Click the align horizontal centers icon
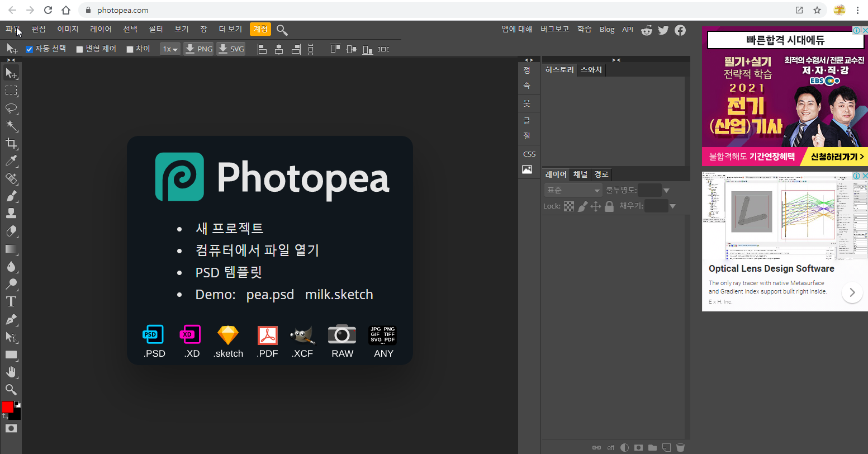Image resolution: width=868 pixels, height=454 pixels. pos(279,49)
